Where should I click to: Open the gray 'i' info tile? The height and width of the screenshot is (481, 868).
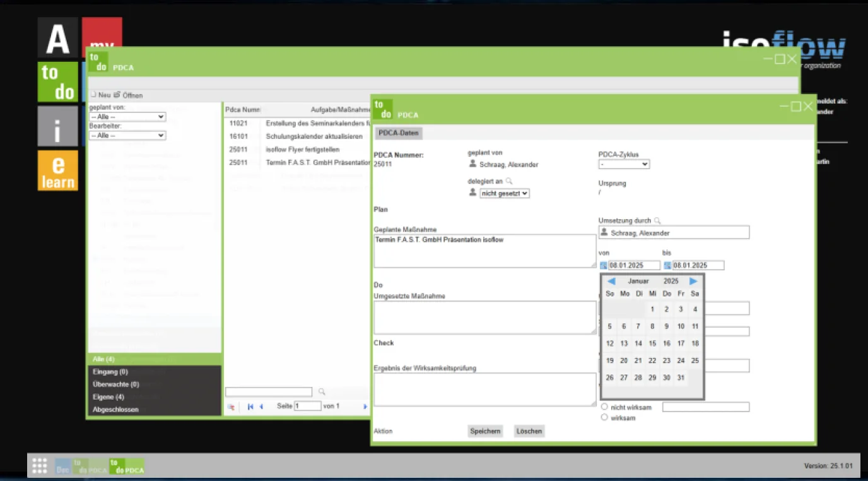coord(57,126)
